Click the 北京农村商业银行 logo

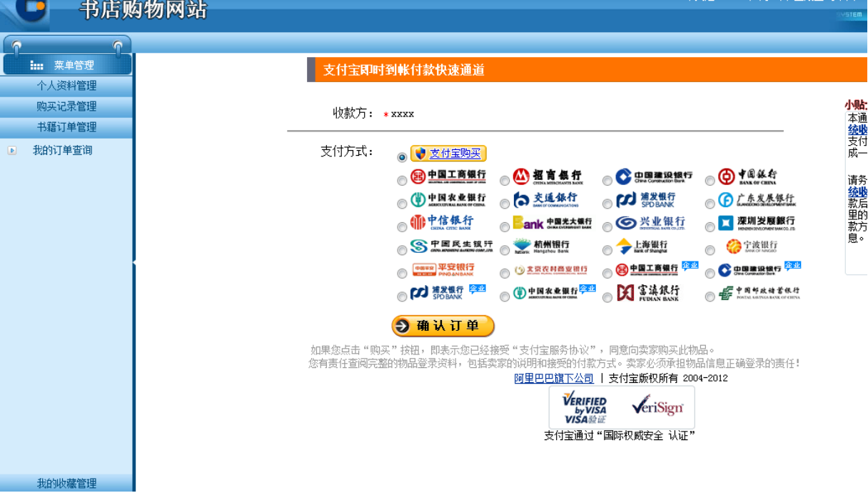550,270
